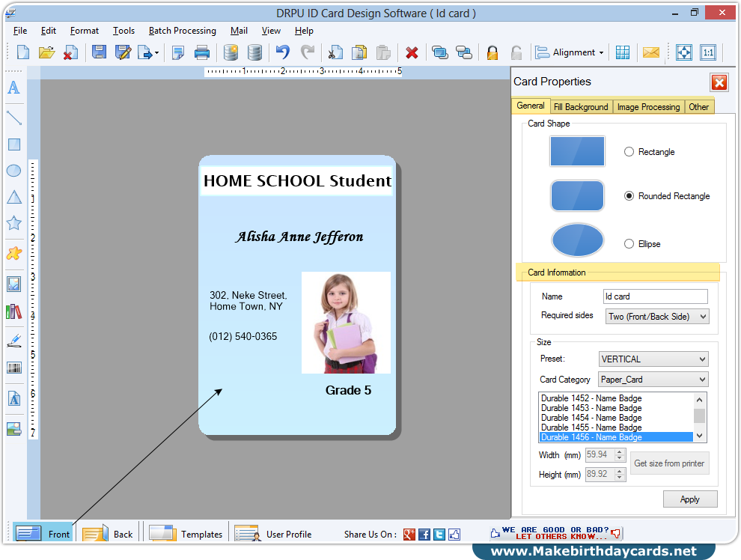This screenshot has width=741, height=560.
Task: Switch to the Image Processing tab
Action: pyautogui.click(x=648, y=107)
